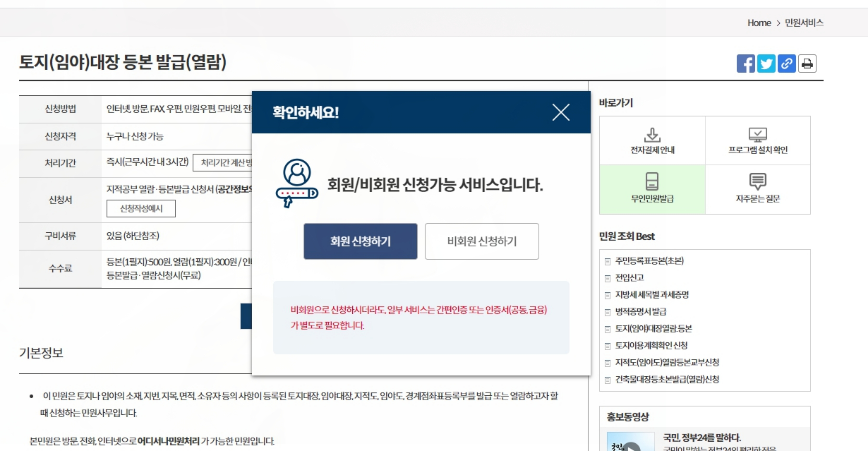Open 전입신고 link in Best list
The width and height of the screenshot is (868, 451).
click(x=629, y=278)
